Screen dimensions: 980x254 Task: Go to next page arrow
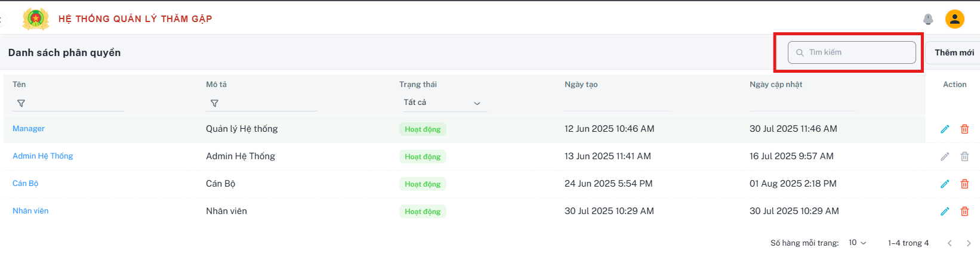click(969, 243)
